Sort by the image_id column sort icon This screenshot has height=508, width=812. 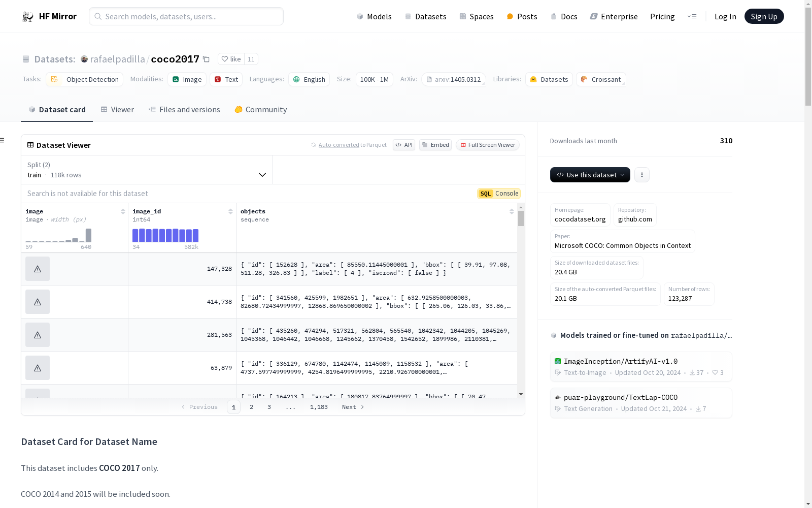pyautogui.click(x=230, y=211)
